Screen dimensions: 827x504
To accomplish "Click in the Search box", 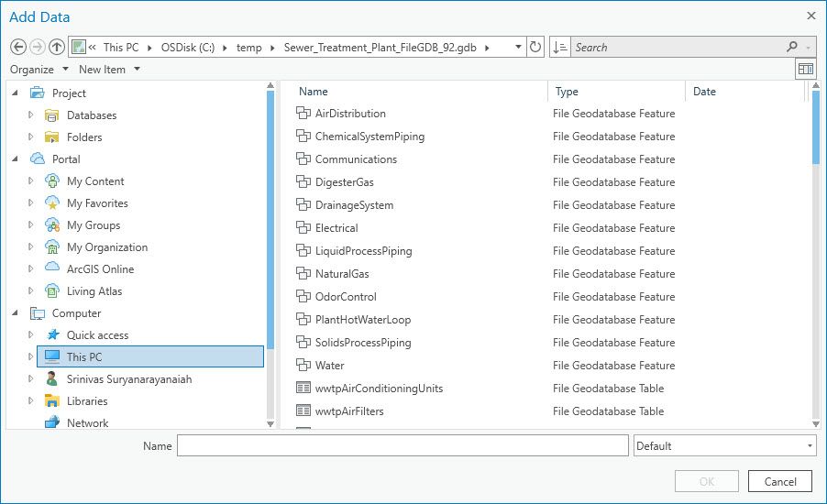I will click(678, 48).
